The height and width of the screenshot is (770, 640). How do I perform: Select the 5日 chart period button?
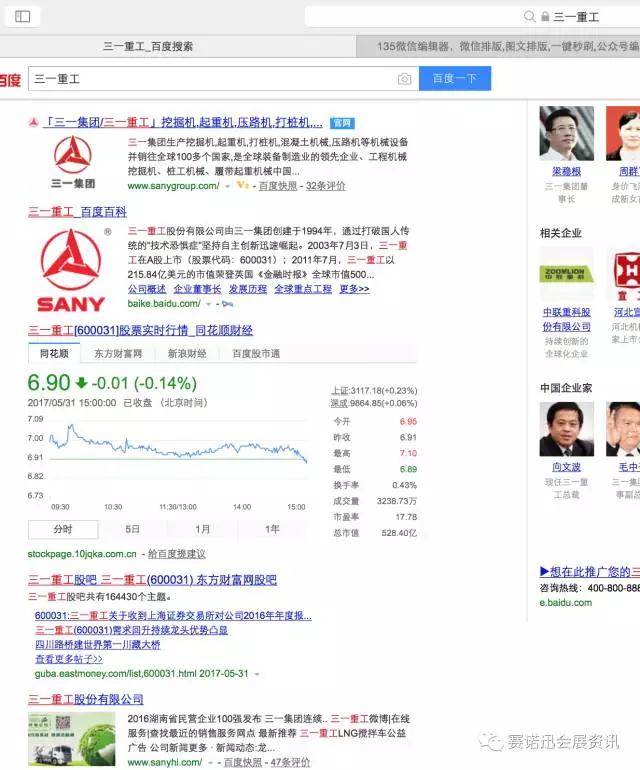(x=133, y=529)
